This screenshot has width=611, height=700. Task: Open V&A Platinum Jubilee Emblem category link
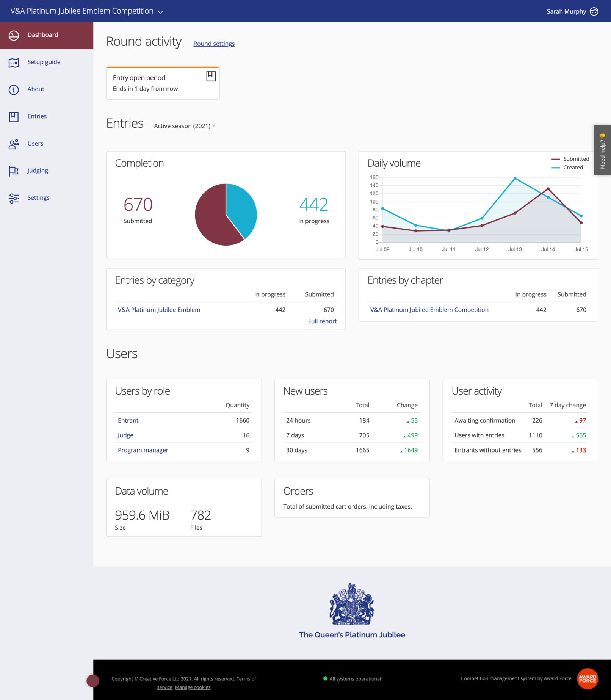159,310
